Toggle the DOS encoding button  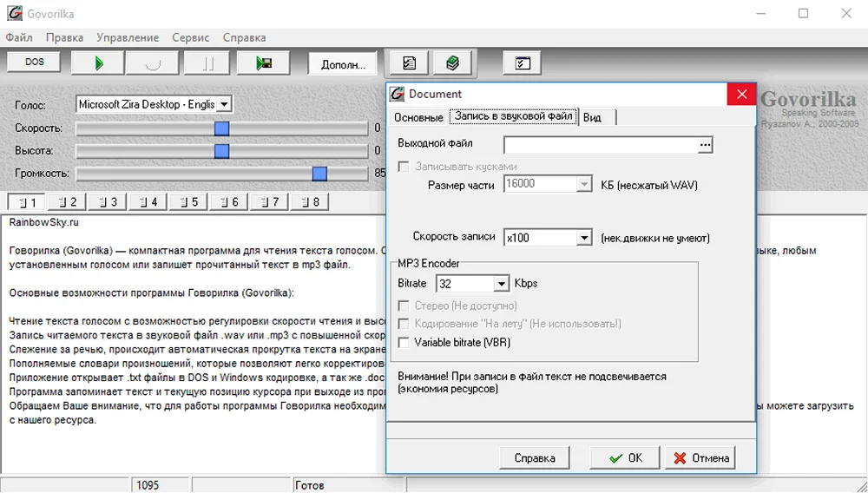[35, 63]
